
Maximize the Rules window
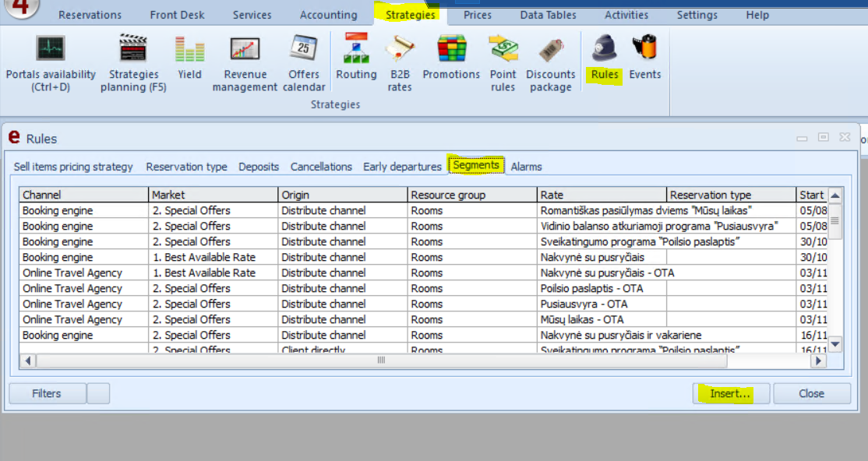[x=823, y=137]
